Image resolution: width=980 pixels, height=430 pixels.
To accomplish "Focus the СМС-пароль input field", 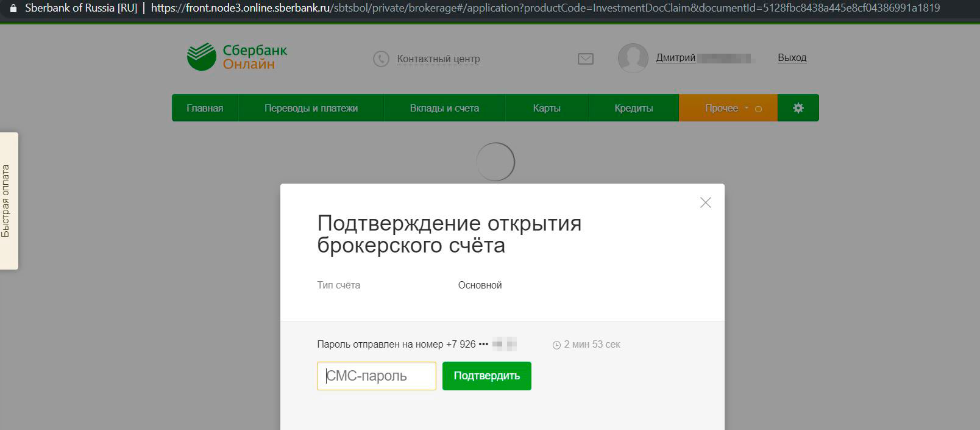I will [x=376, y=376].
